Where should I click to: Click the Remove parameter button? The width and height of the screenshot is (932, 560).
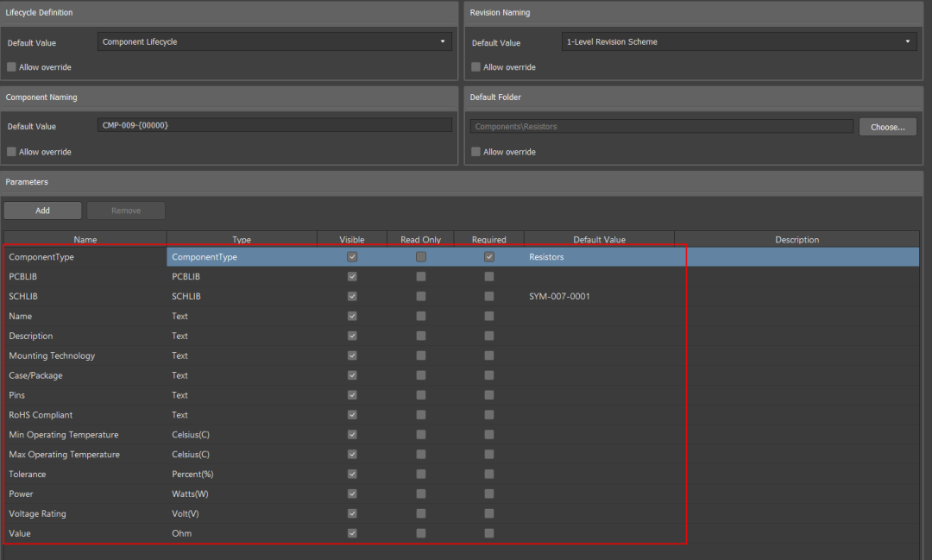tap(126, 211)
